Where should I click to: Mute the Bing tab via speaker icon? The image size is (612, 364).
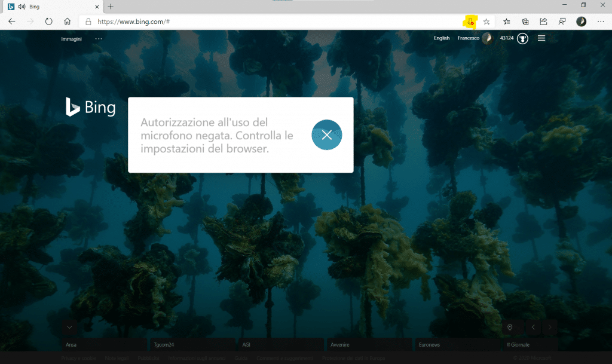pyautogui.click(x=22, y=6)
